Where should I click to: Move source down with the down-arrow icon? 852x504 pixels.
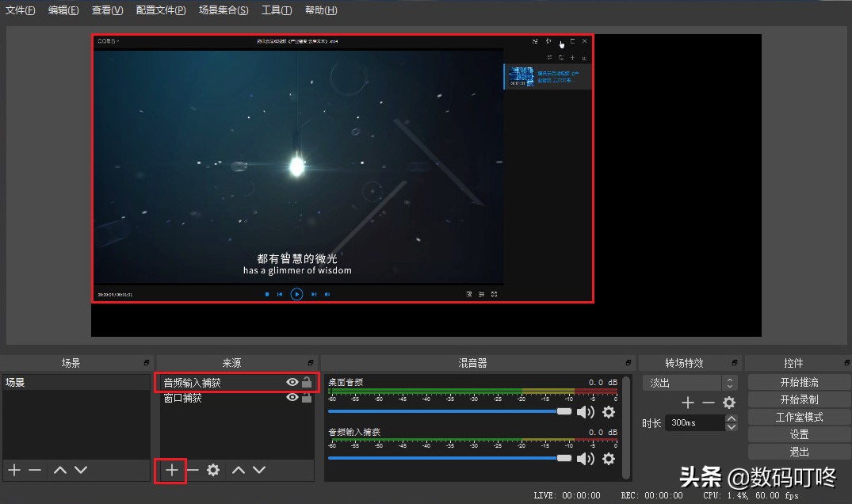pos(258,470)
